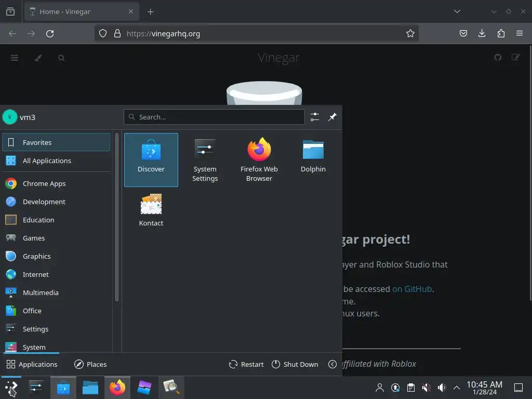Image resolution: width=532 pixels, height=399 pixels.
Task: Select the All Applications category
Action: click(x=56, y=161)
